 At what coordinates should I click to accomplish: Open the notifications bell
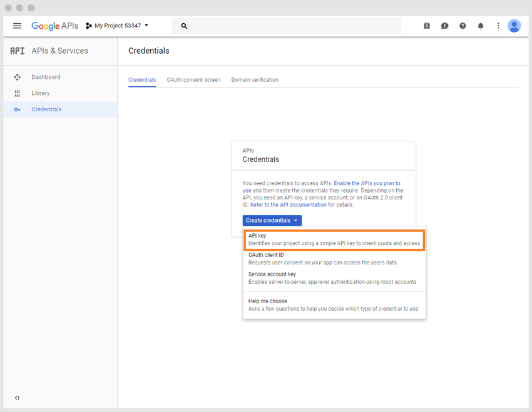click(481, 26)
